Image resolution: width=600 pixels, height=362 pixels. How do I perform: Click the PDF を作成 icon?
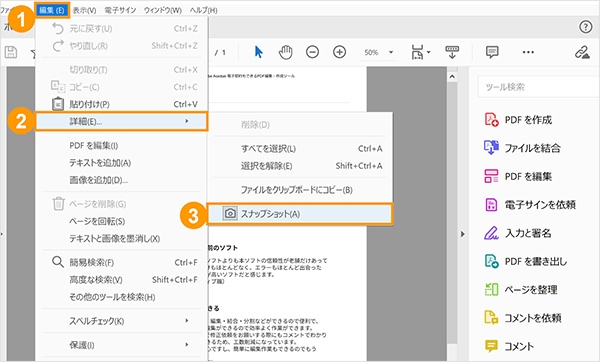pyautogui.click(x=491, y=120)
